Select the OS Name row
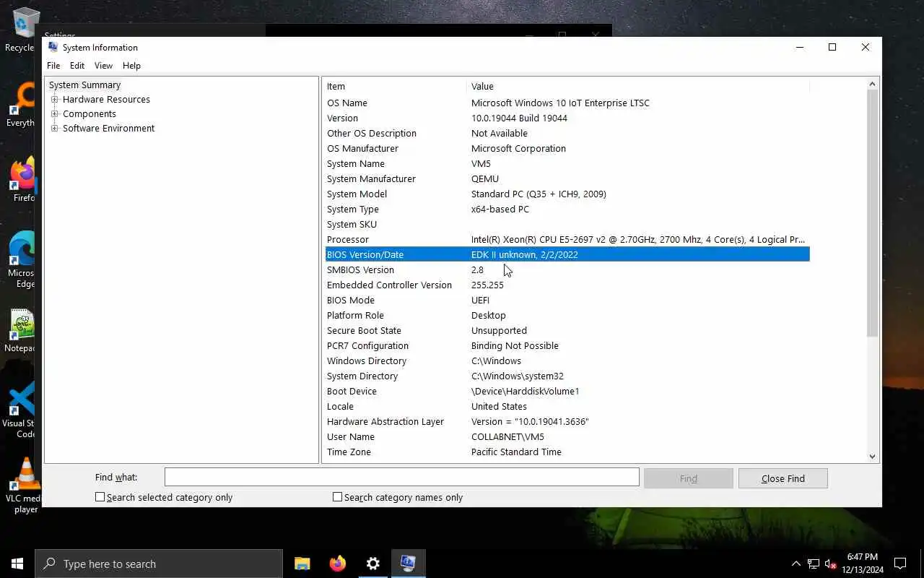 tap(567, 103)
